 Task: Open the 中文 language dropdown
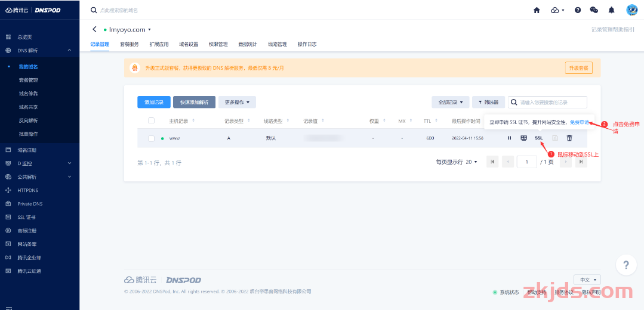click(x=587, y=280)
